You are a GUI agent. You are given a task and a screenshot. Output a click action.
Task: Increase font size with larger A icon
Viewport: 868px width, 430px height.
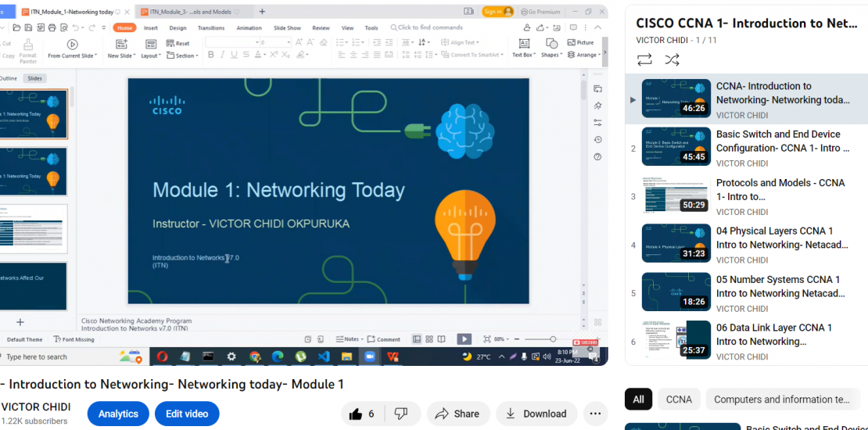[299, 42]
